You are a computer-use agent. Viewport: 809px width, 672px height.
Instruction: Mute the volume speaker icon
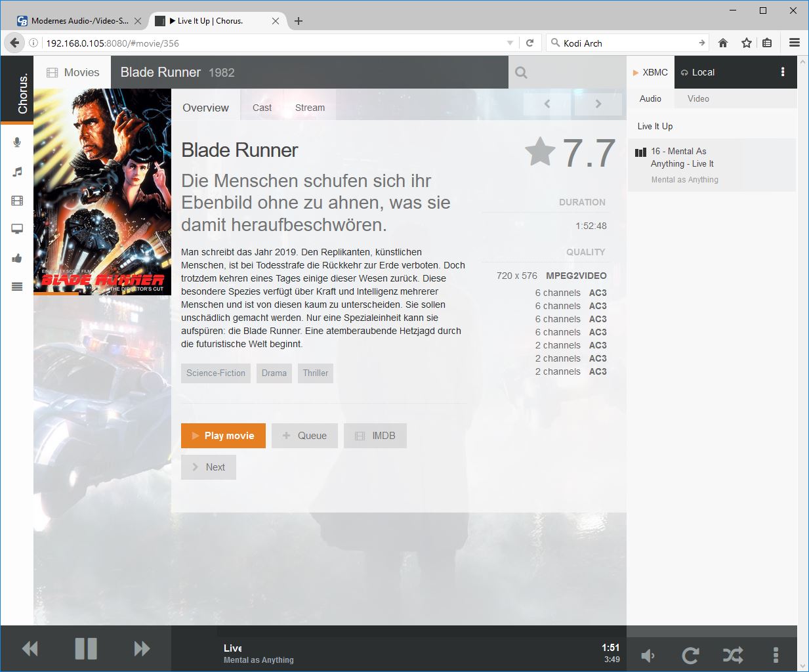coord(648,655)
